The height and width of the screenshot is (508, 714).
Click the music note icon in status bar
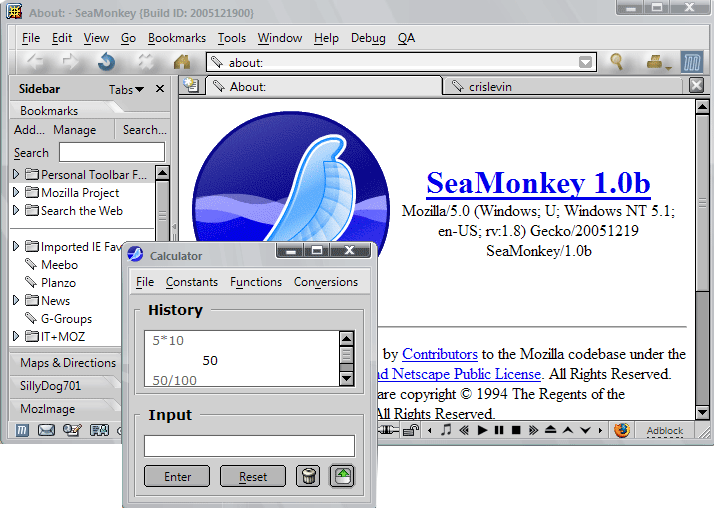click(x=446, y=429)
